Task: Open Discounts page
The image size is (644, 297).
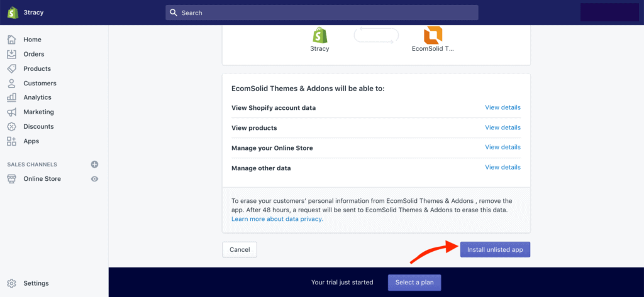Action: pos(38,126)
